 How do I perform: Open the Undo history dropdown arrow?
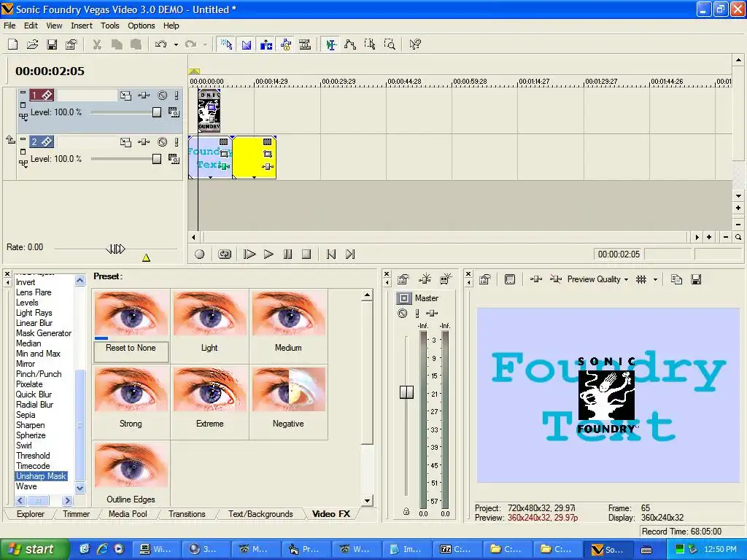click(x=176, y=44)
